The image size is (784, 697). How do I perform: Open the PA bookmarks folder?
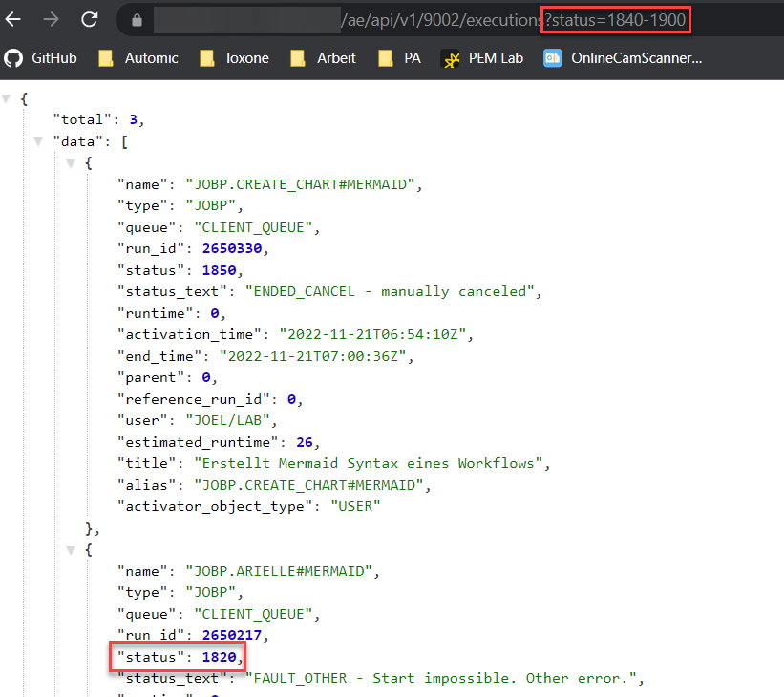click(400, 58)
